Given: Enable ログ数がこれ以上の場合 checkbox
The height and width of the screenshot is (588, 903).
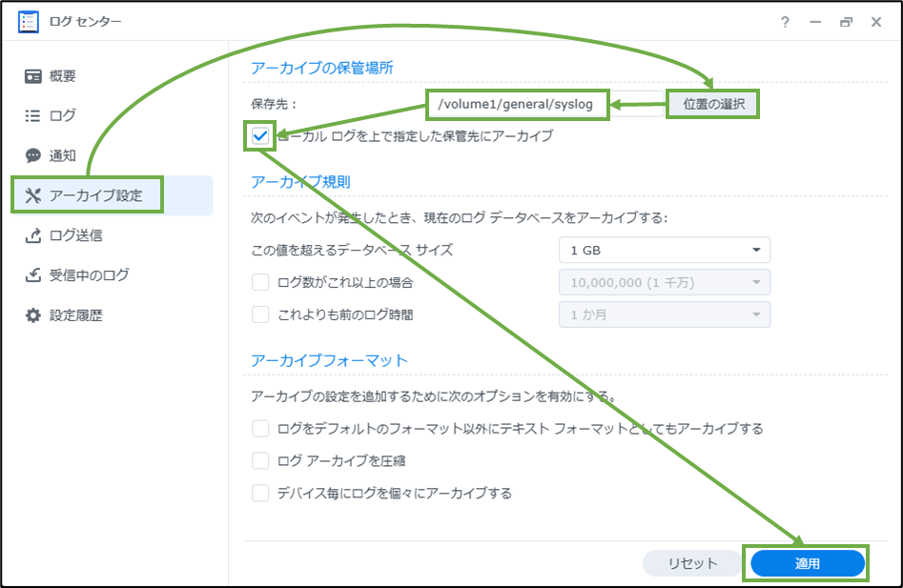Looking at the screenshot, I should (260, 282).
